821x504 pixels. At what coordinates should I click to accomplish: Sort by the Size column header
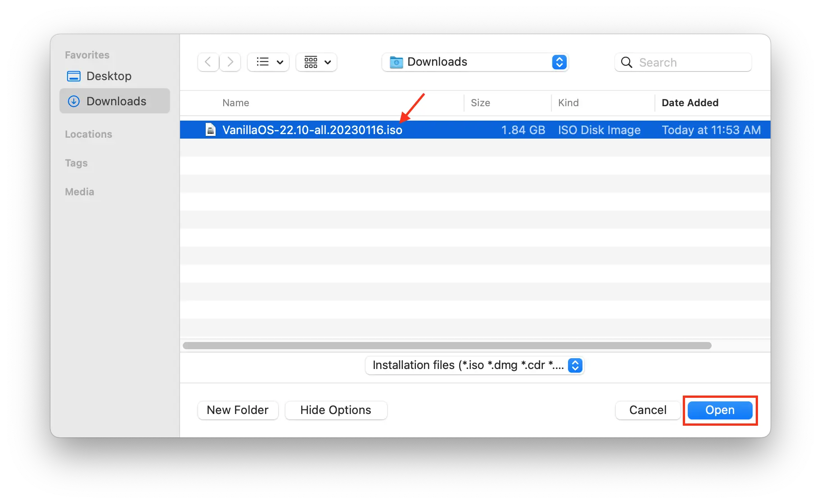(x=480, y=103)
